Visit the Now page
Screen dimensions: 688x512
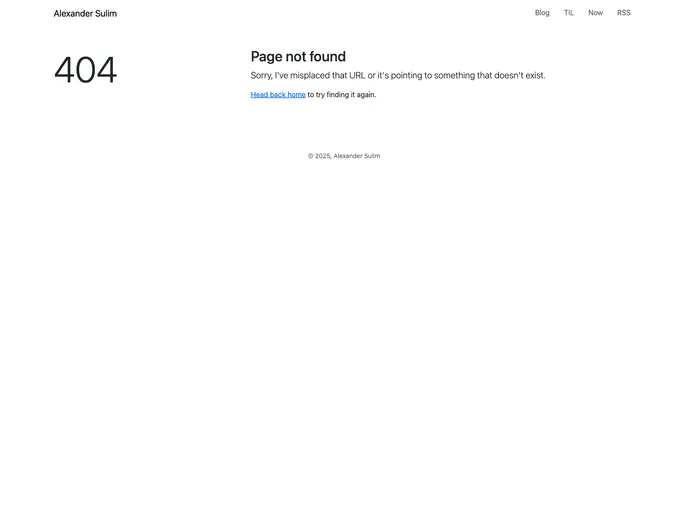click(595, 13)
